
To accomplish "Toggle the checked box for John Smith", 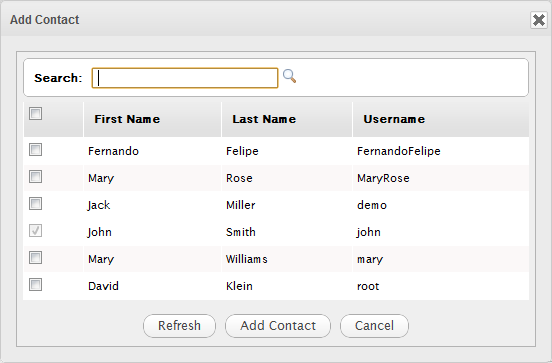I will [36, 231].
